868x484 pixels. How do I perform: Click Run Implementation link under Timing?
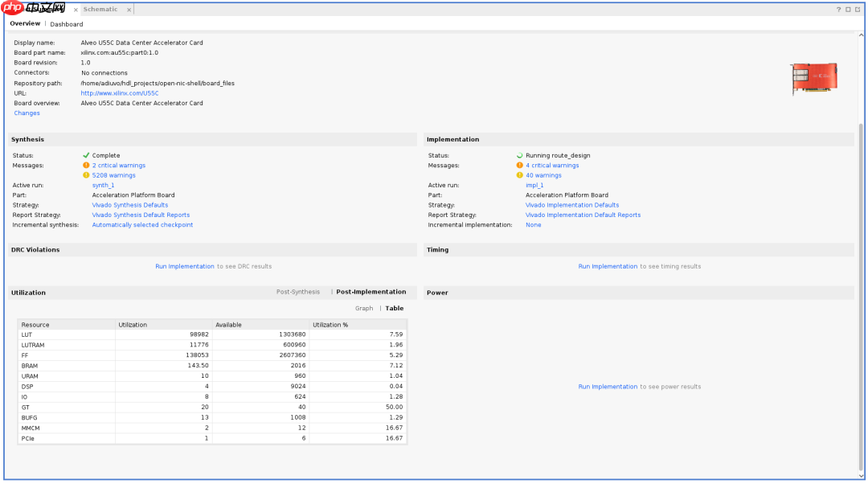tap(608, 267)
